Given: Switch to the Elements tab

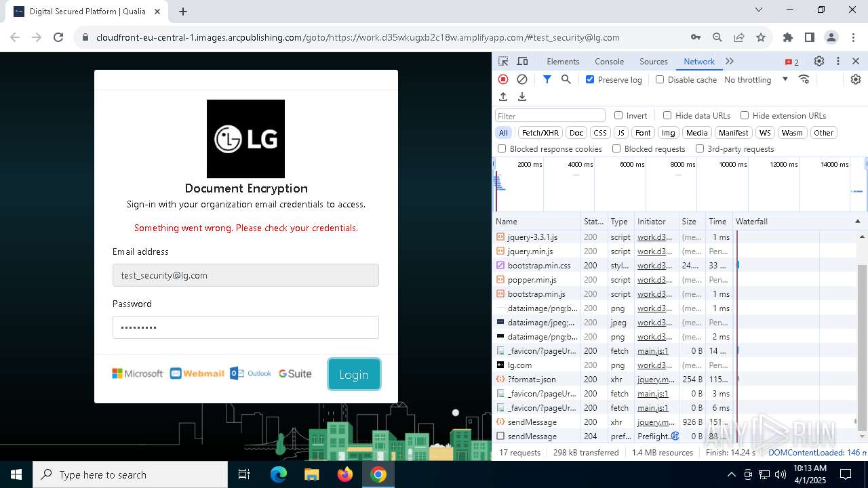Looking at the screenshot, I should pyautogui.click(x=563, y=61).
